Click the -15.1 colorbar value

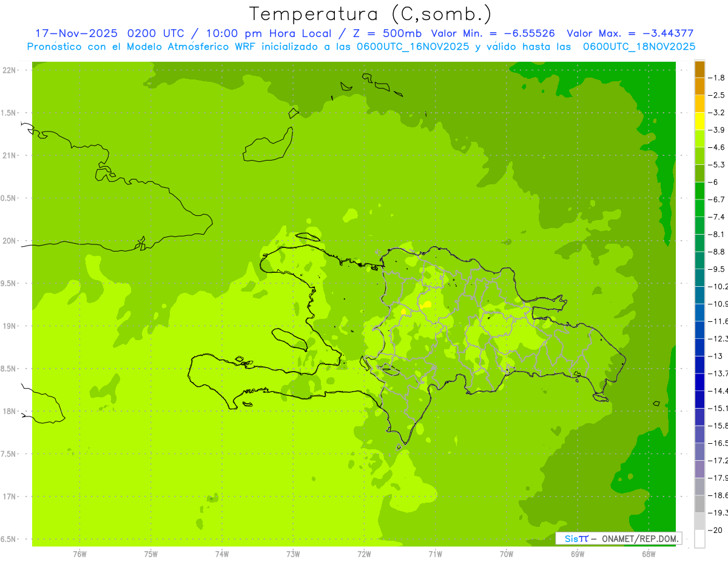pos(718,408)
